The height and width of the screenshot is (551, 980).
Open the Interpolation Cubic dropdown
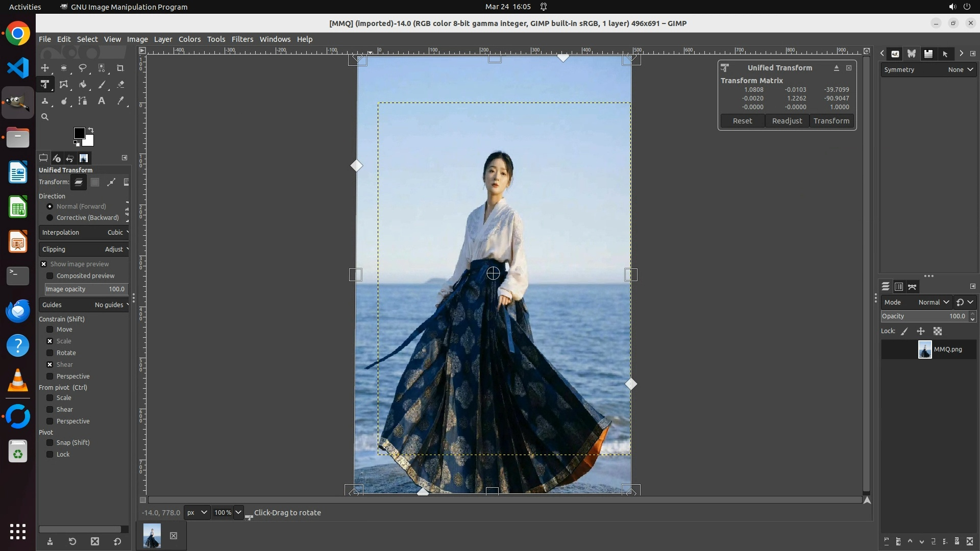[x=84, y=233]
